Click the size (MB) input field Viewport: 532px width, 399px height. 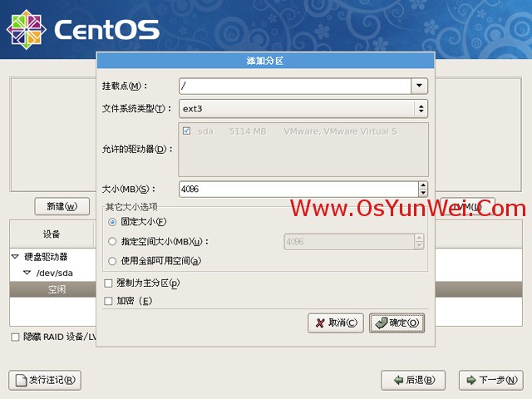tap(298, 190)
